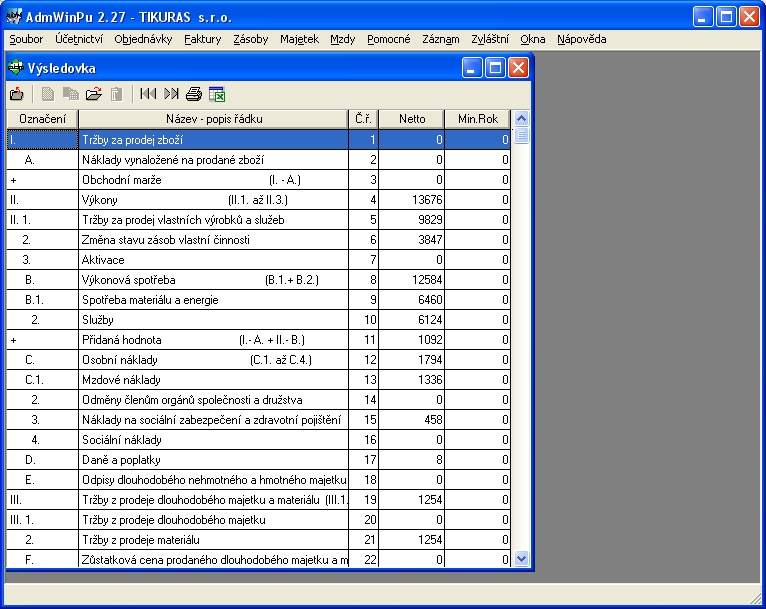
Task: Open the Faktury menu
Action: coord(202,39)
